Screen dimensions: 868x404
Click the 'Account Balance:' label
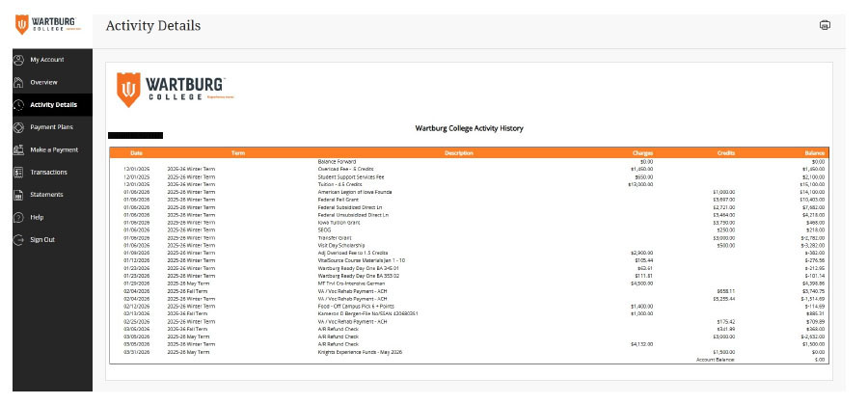[716, 360]
